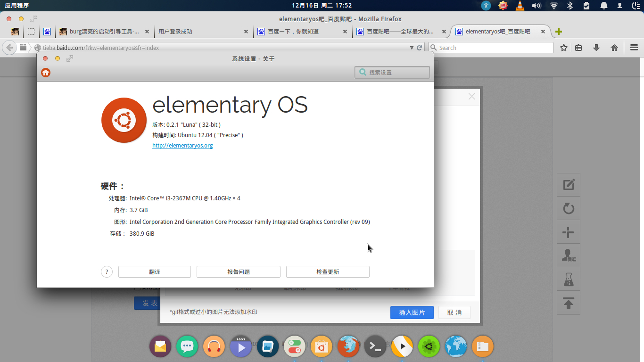This screenshot has height=362, width=644.
Task: Open the Firefox downloads arrow
Action: tap(596, 48)
